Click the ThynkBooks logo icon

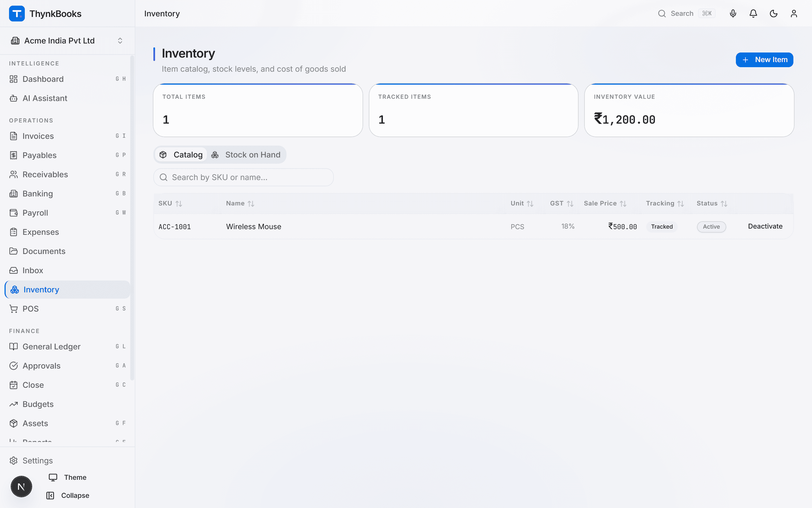(x=17, y=14)
